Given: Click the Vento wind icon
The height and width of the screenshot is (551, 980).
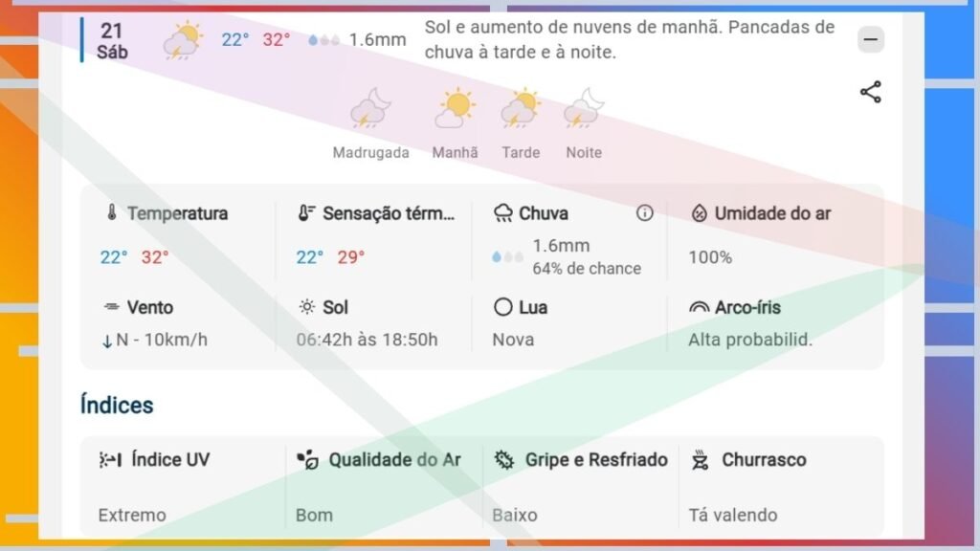Looking at the screenshot, I should [x=111, y=307].
